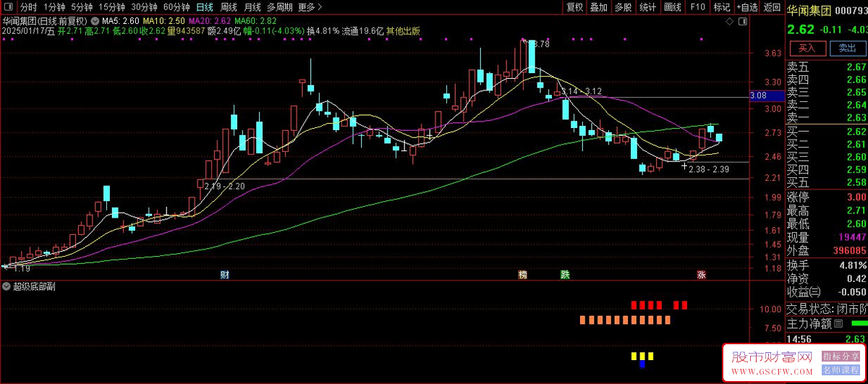
Task: Click the 叠加 overlay button
Action: (x=598, y=7)
